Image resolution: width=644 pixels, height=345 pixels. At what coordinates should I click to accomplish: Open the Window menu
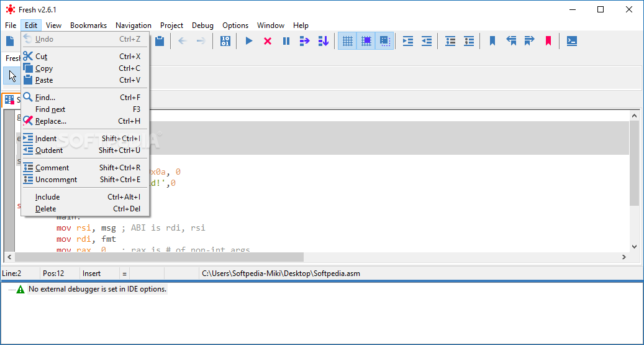point(271,25)
